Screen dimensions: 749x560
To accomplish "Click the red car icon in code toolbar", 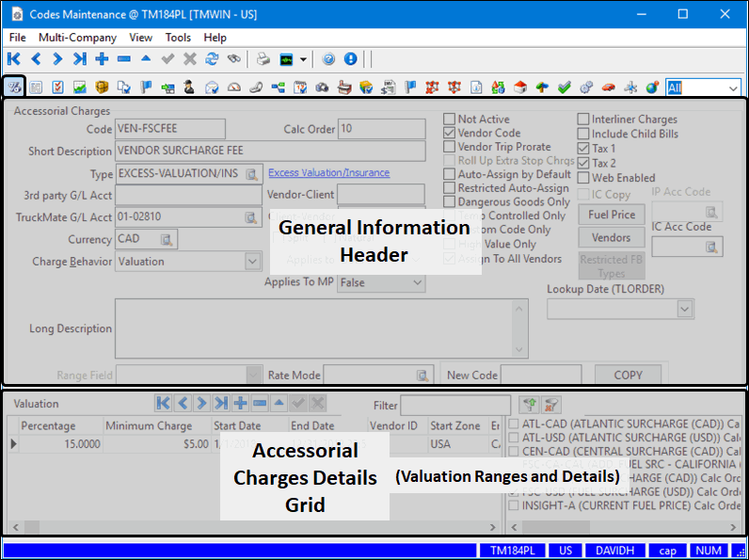I will 609,88.
